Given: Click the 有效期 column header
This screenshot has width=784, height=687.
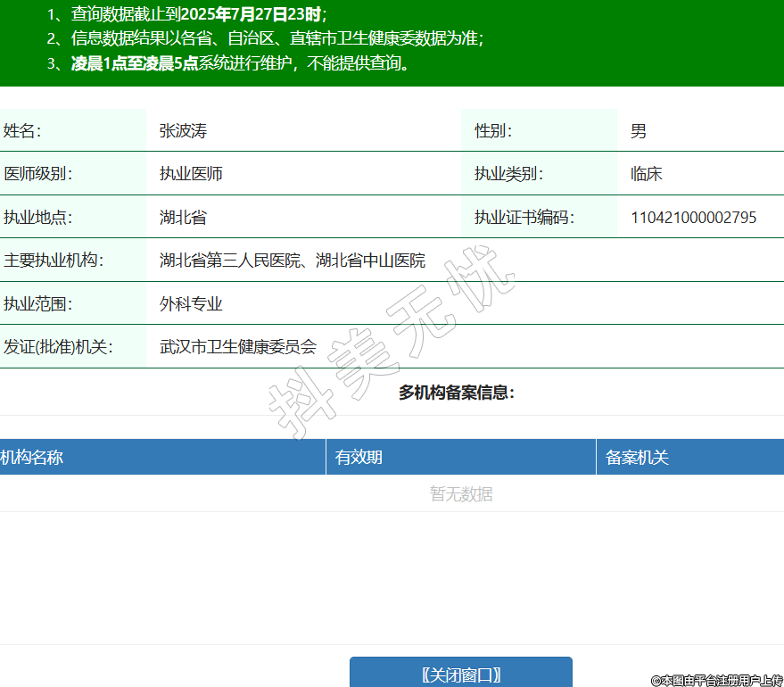Looking at the screenshot, I should (359, 458).
